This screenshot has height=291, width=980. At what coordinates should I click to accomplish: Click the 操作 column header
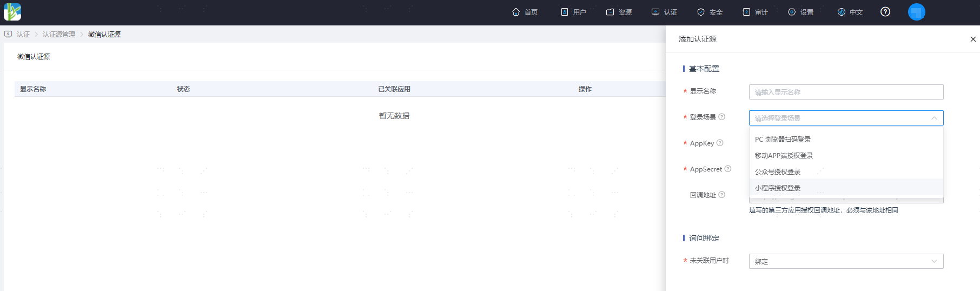point(585,89)
